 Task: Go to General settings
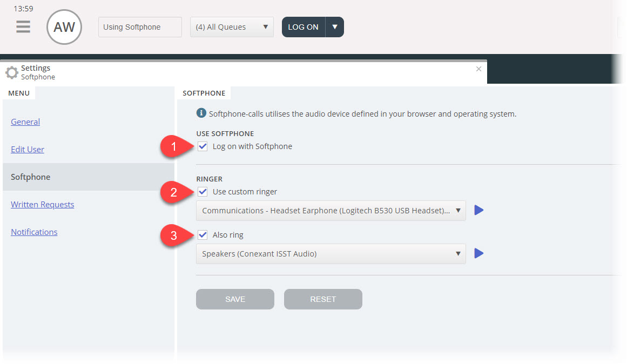coord(25,122)
